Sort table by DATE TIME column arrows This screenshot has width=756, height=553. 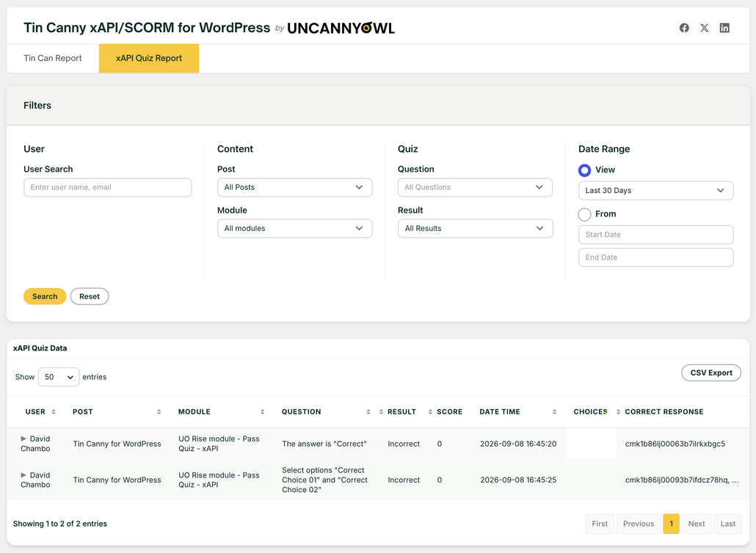tap(554, 412)
